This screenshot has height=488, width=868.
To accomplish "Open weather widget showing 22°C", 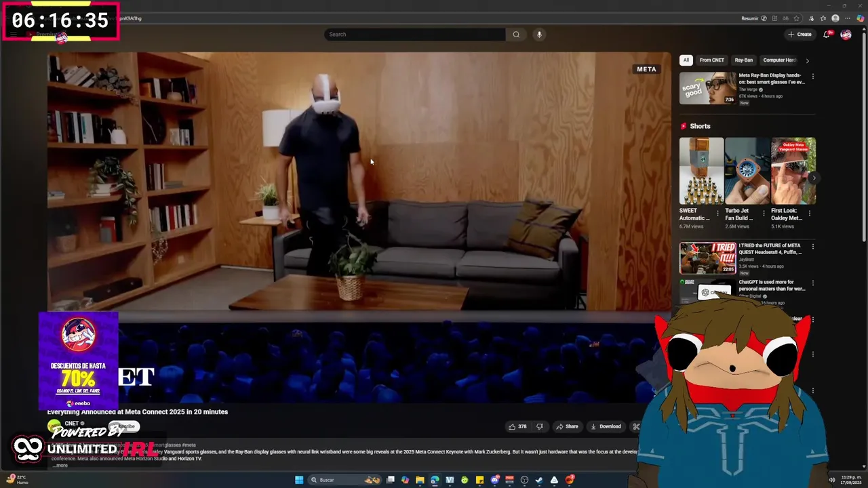I will 18,480.
